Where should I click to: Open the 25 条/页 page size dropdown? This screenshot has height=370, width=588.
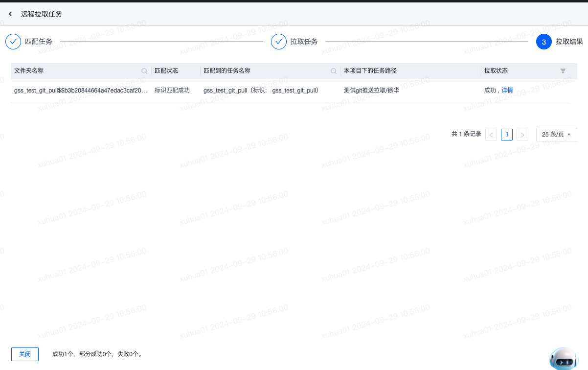tap(556, 134)
